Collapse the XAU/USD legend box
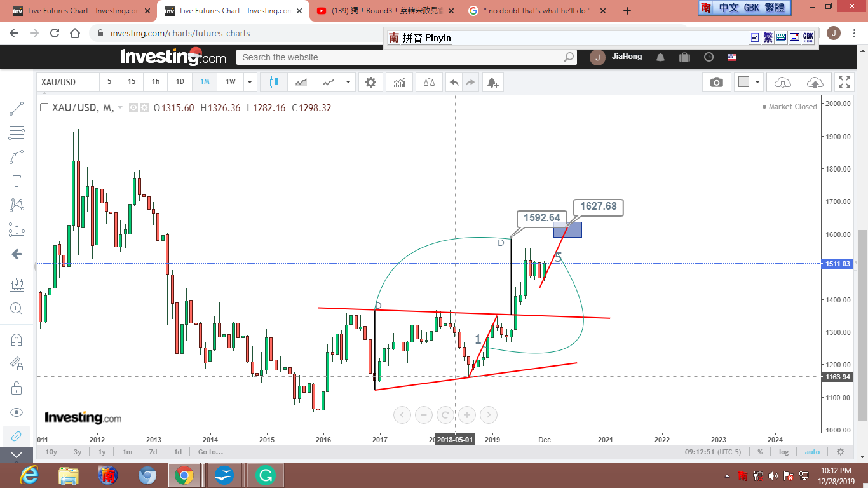The height and width of the screenshot is (488, 868). click(44, 107)
